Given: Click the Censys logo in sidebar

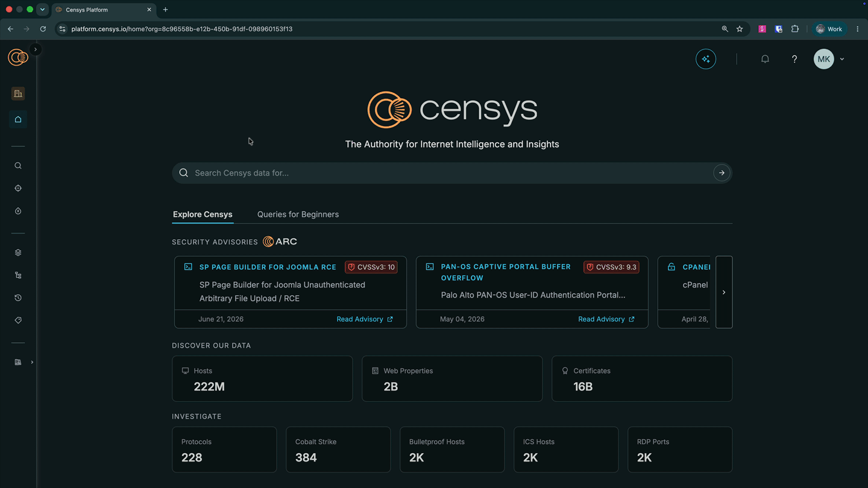Looking at the screenshot, I should pos(18,57).
